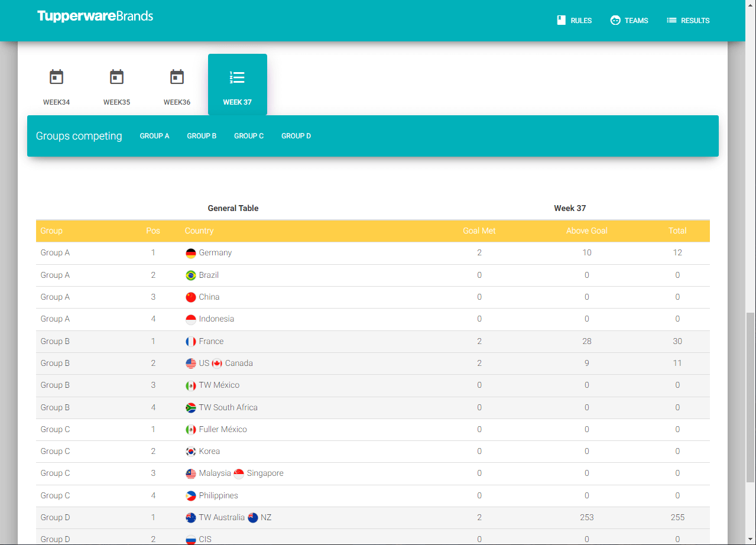Viewport: 756px width, 545px height.
Task: Click the South Africa flag icon
Action: [191, 408]
